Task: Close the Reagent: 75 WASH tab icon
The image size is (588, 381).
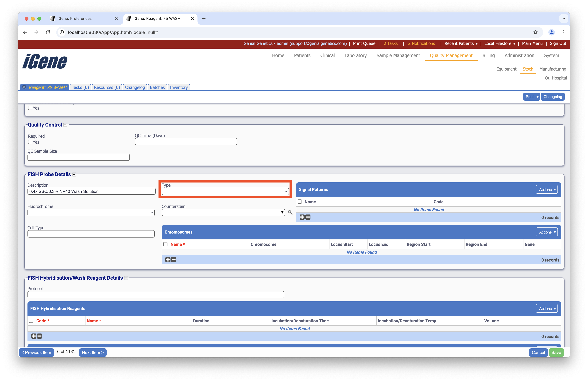Action: [24, 87]
